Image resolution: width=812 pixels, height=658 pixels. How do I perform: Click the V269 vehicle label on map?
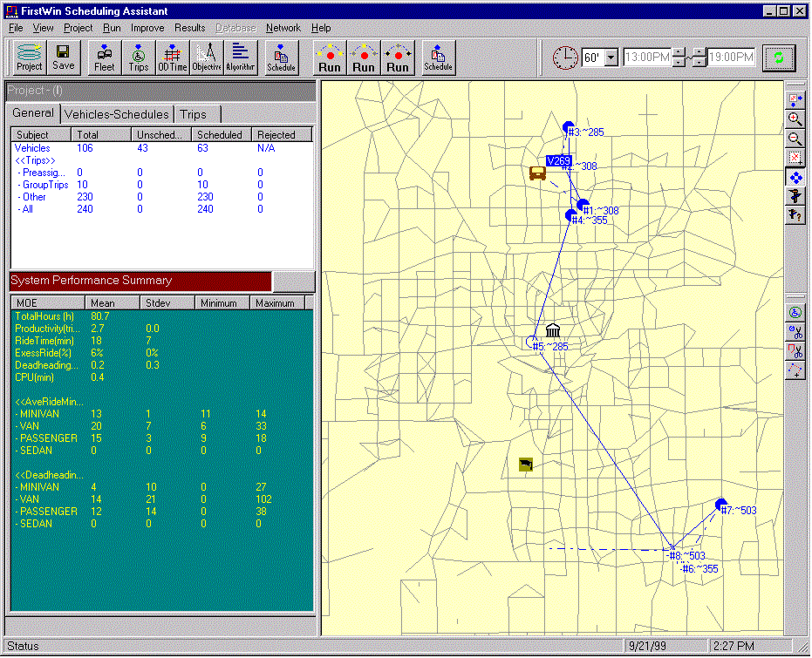tap(558, 160)
